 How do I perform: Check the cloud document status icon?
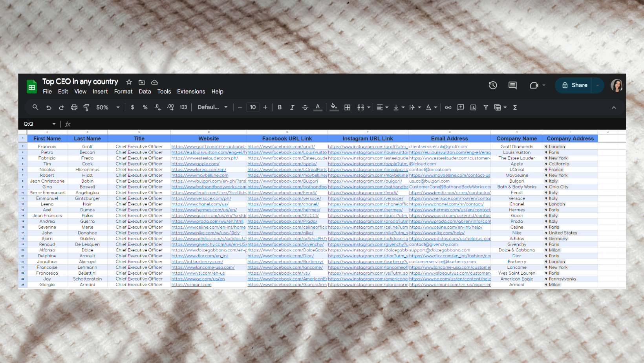point(155,82)
